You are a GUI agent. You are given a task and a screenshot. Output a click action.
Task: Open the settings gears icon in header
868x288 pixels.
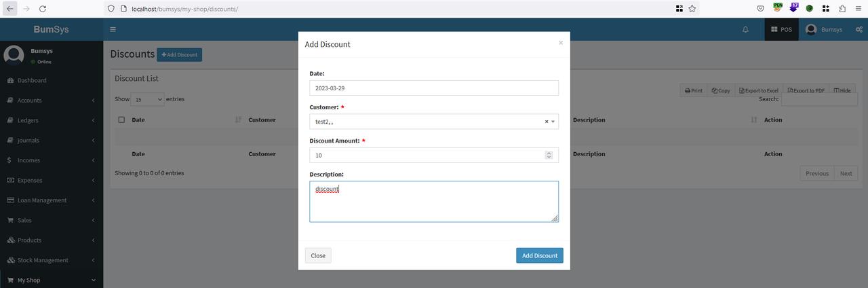[x=859, y=30]
